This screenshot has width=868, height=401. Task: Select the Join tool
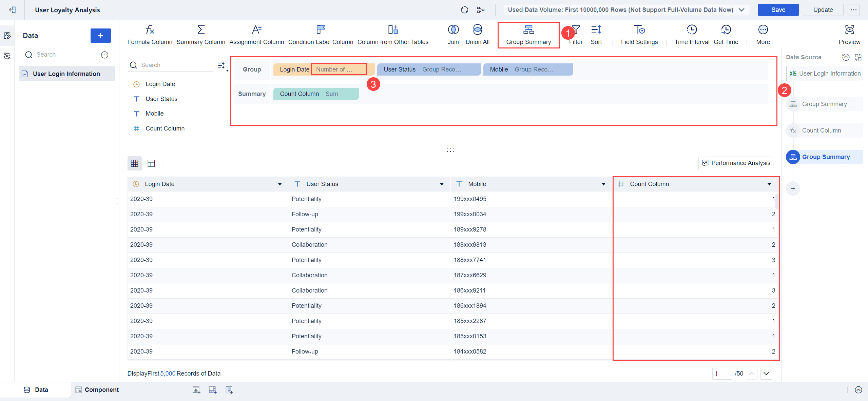[453, 35]
